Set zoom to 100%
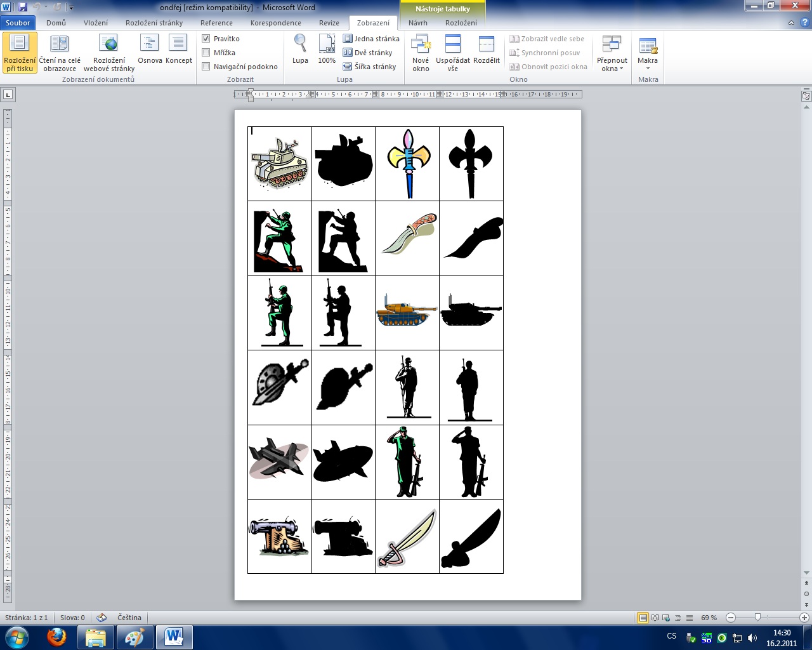This screenshot has height=650, width=812. tap(327, 50)
